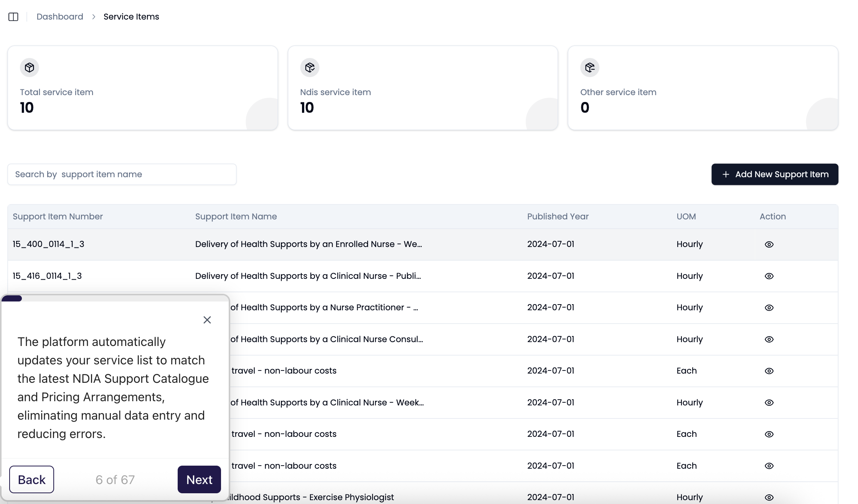Click the Support Item Number column header

tap(58, 217)
